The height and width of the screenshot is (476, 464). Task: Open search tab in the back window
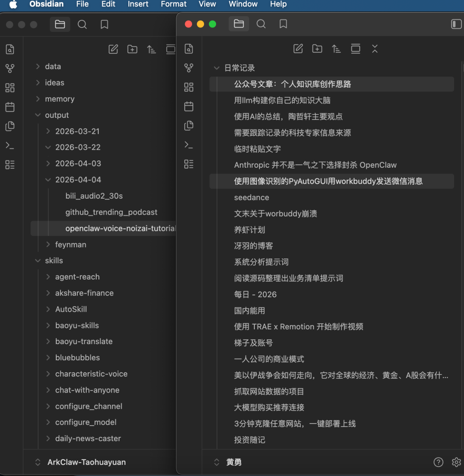point(82,24)
